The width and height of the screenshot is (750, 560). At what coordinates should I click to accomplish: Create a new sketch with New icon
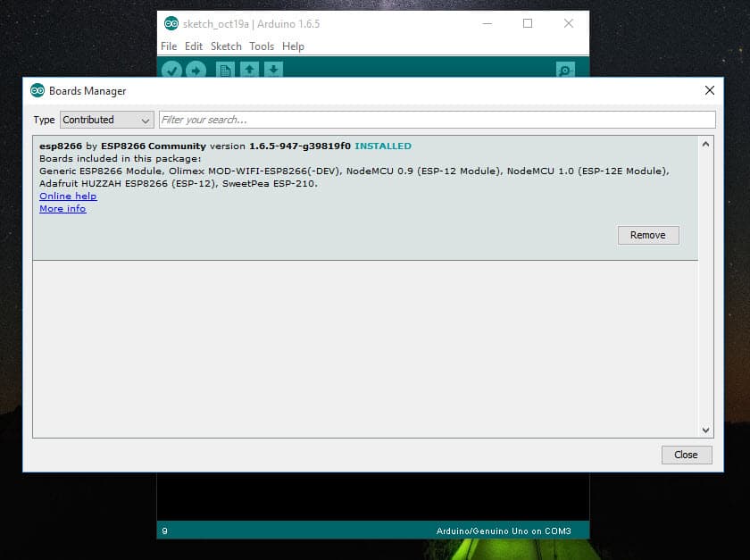coord(226,71)
